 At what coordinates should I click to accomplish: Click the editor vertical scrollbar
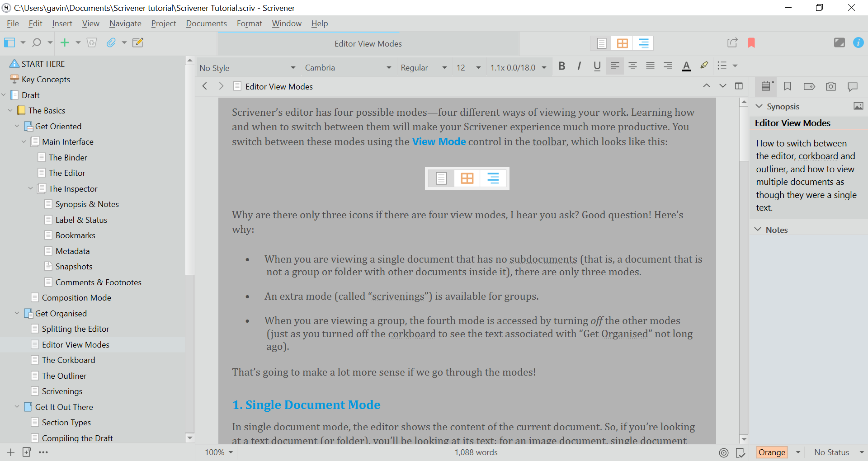coord(744,271)
